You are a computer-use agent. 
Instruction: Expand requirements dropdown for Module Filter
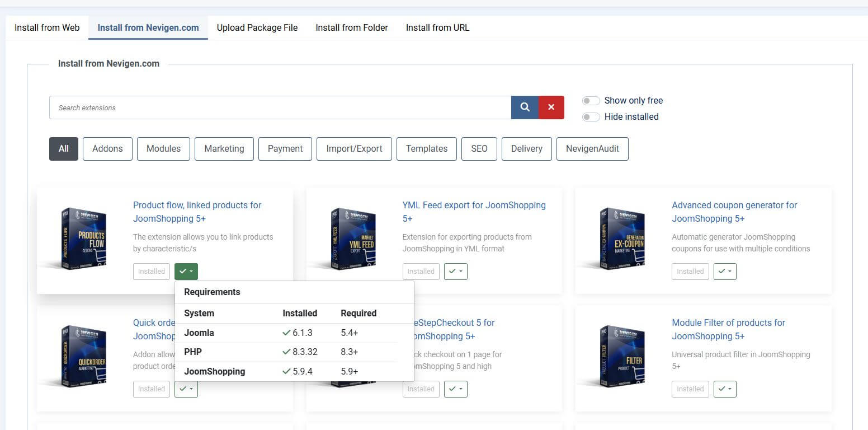[x=725, y=389]
